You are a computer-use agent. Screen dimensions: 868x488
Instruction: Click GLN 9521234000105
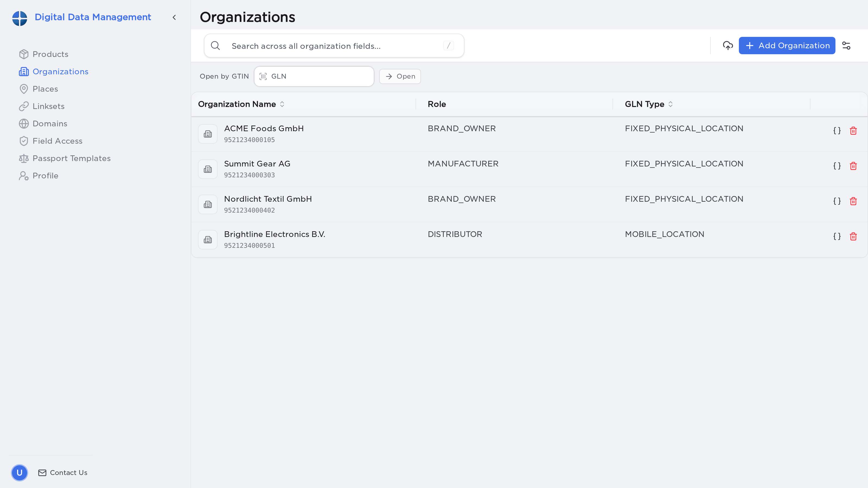point(249,140)
